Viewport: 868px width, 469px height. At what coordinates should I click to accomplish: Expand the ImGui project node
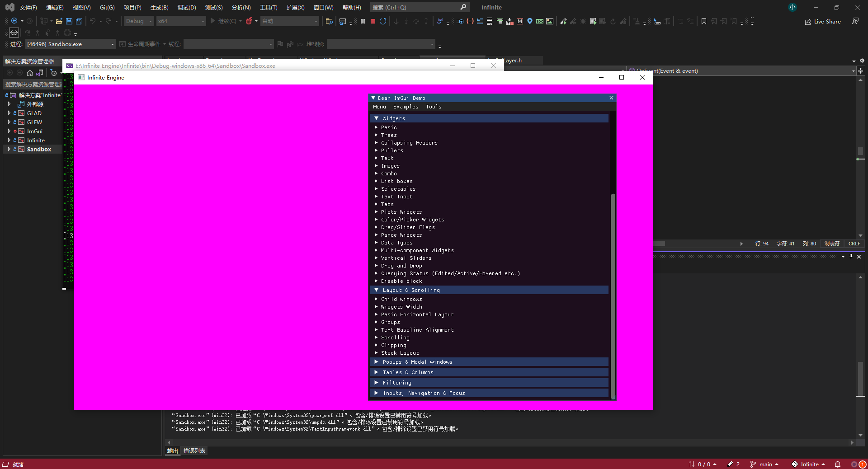pyautogui.click(x=9, y=131)
